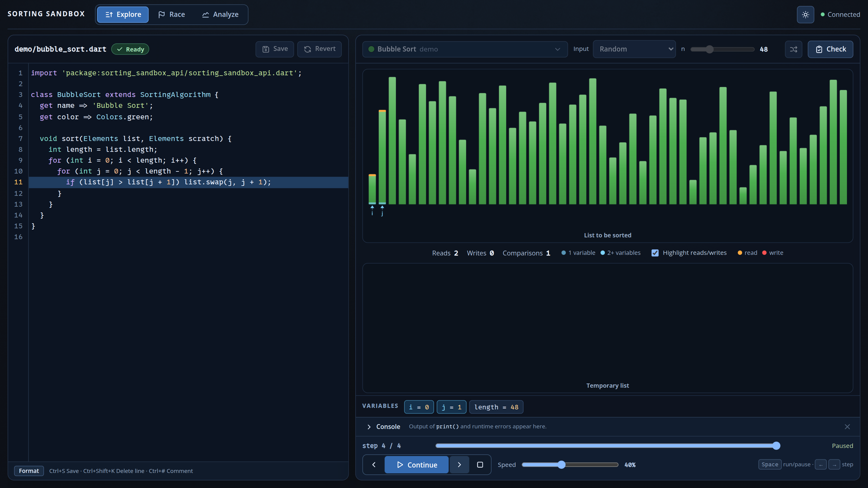Open the Bubble Sort algorithm dropdown

(465, 49)
